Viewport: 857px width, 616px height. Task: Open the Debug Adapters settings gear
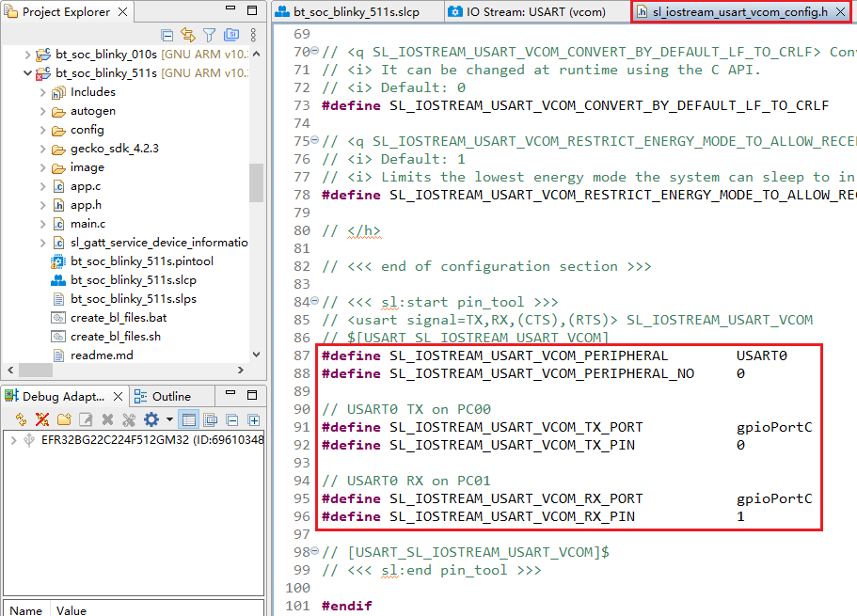[151, 419]
